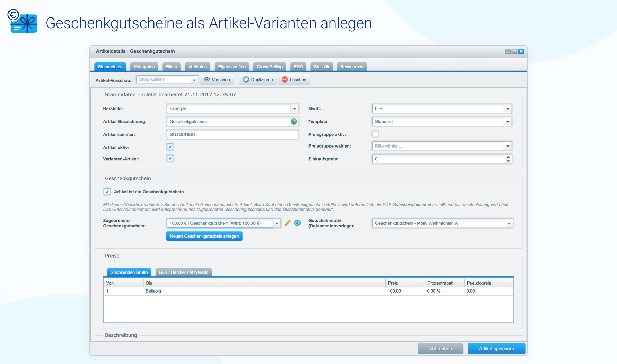The height and width of the screenshot is (364, 617).
Task: Close the Artikeldetails window
Action: coord(521,51)
